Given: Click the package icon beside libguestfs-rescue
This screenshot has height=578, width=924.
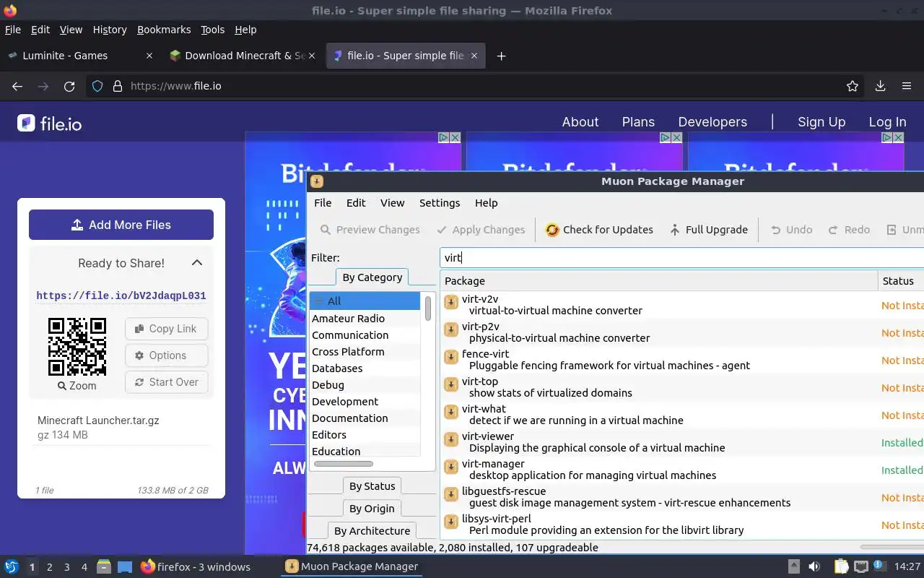Looking at the screenshot, I should 451,494.
